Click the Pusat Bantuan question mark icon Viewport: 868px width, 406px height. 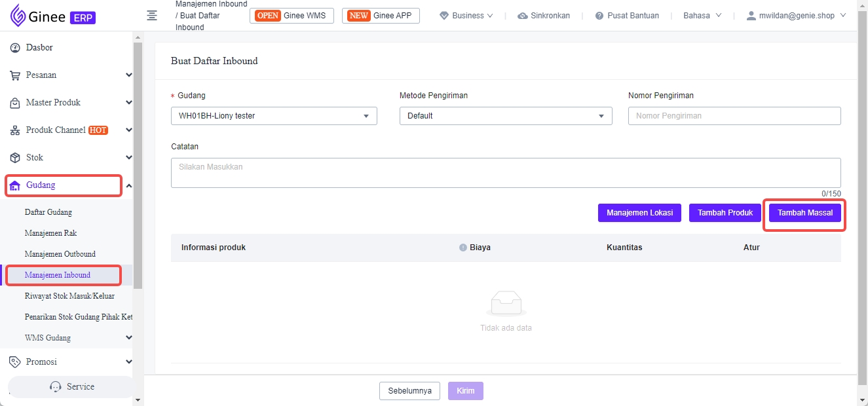point(599,16)
